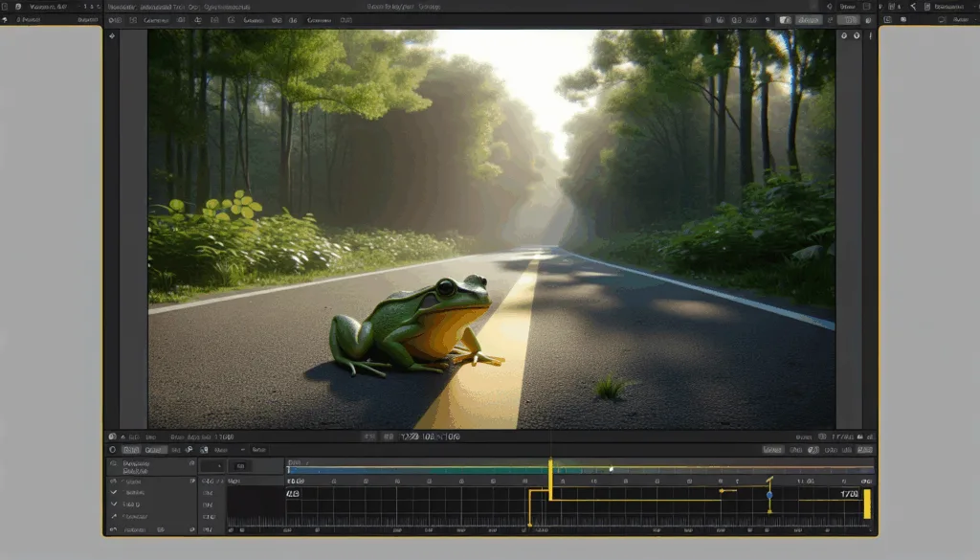980x560 pixels.
Task: Click the left of two circle icons at viewport top-right
Action: pyautogui.click(x=844, y=36)
